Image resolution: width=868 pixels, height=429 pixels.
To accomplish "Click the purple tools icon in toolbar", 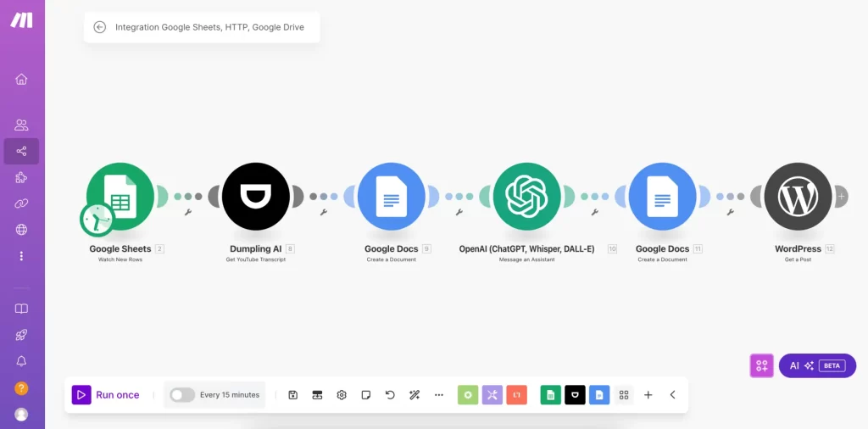I will tap(492, 395).
